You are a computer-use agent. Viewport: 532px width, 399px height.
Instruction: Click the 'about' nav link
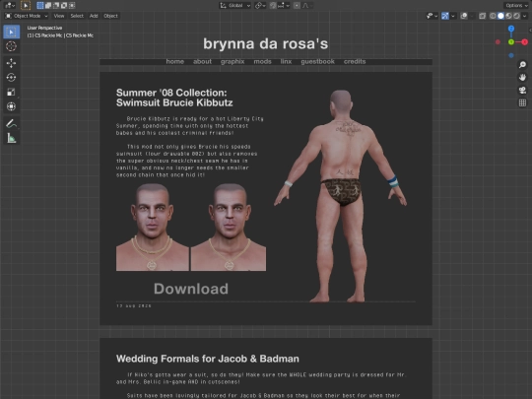point(202,61)
